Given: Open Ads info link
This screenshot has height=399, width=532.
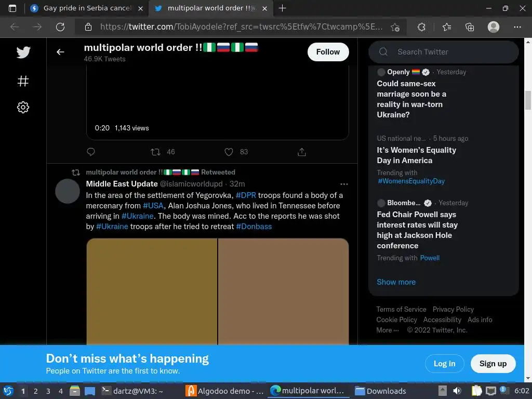Looking at the screenshot, I should coord(480,320).
